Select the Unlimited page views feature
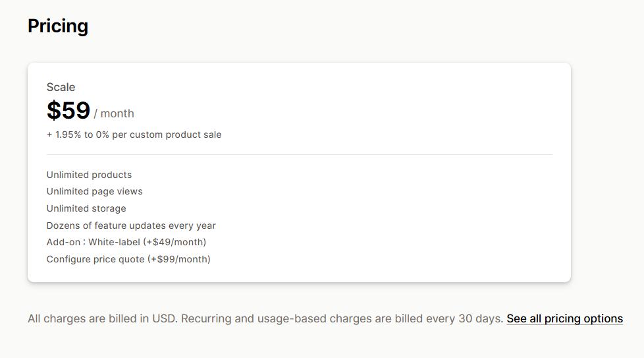 (x=94, y=191)
